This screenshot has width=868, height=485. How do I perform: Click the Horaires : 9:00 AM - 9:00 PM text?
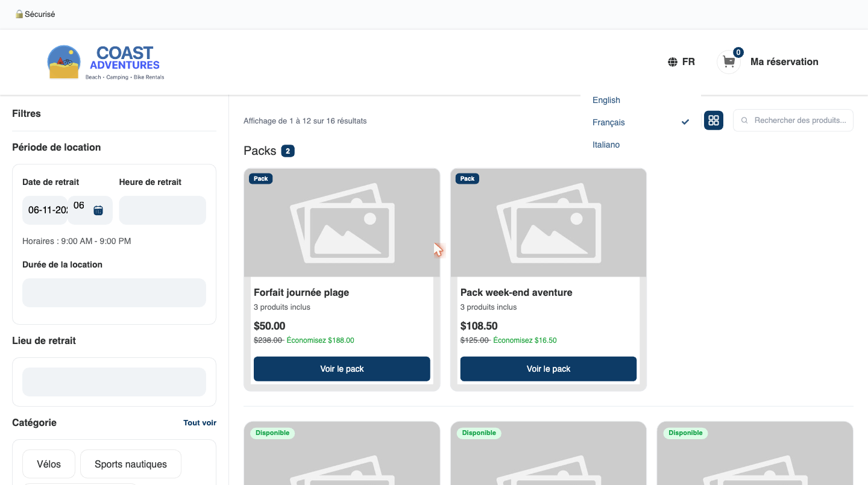coord(77,241)
